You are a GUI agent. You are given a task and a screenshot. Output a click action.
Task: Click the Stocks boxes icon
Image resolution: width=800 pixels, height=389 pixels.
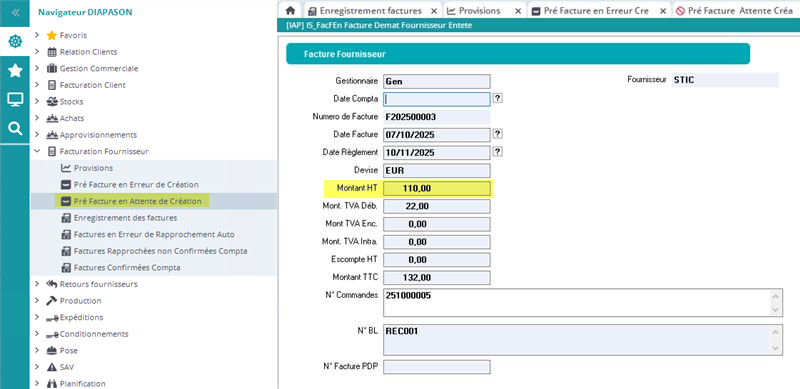click(52, 102)
